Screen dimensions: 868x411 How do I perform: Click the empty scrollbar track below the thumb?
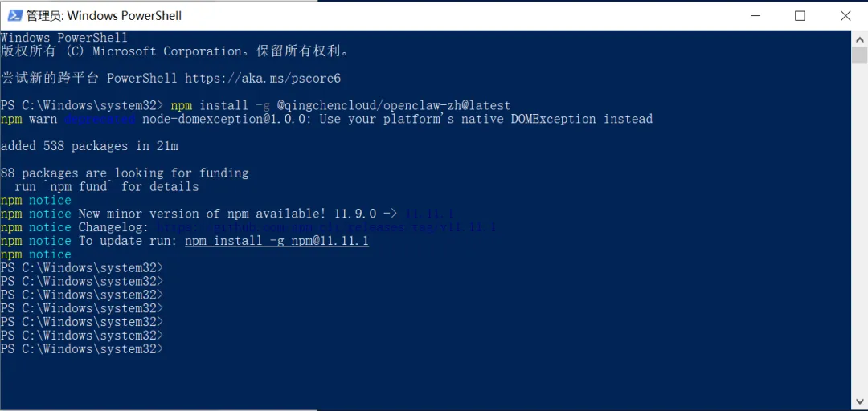point(859,229)
